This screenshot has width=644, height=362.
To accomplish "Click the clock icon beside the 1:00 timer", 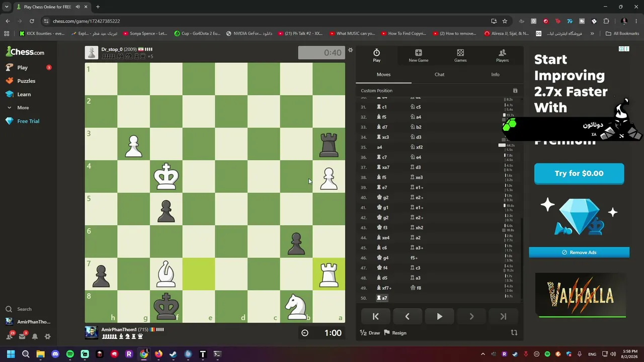I will 304,333.
